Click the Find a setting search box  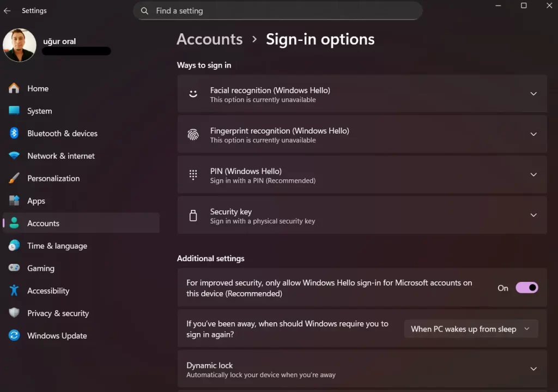(x=278, y=10)
